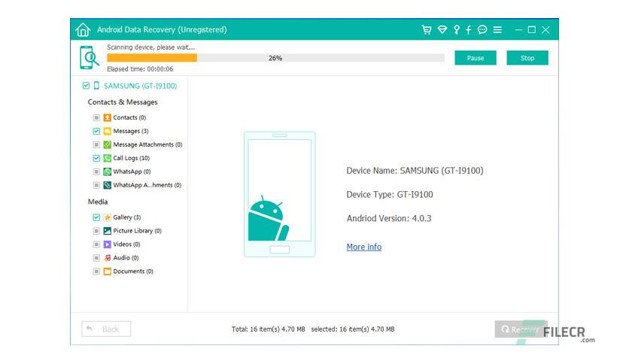The width and height of the screenshot is (629, 364).
Task: Click the Contacts category icon
Action: [107, 117]
